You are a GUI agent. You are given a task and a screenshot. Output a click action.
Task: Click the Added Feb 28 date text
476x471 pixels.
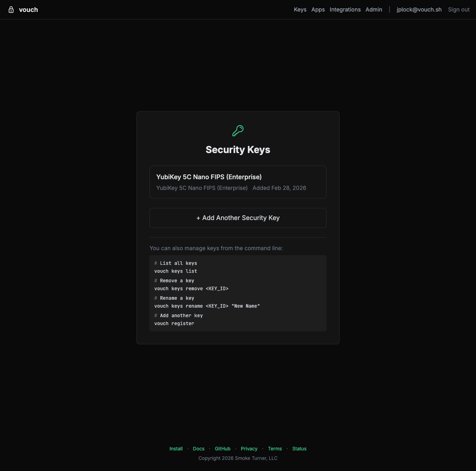(279, 188)
